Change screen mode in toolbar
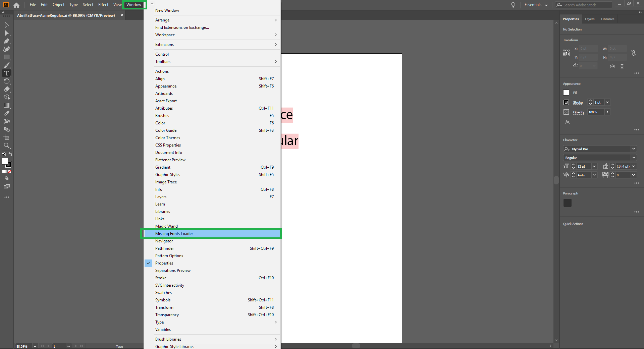644x349 pixels. click(7, 186)
